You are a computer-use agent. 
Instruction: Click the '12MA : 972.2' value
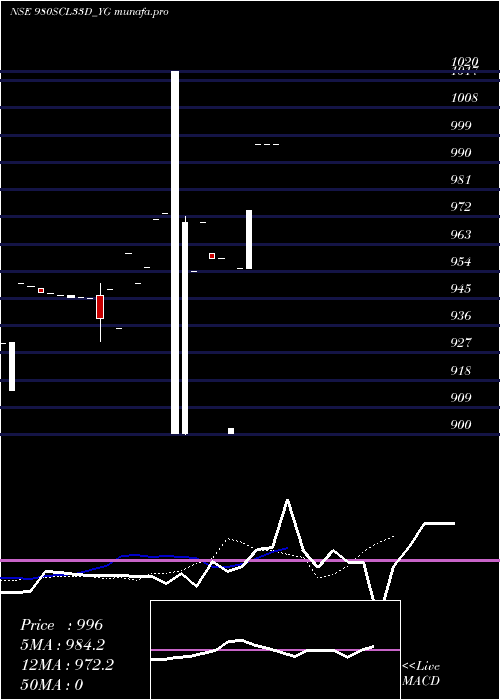point(67,665)
